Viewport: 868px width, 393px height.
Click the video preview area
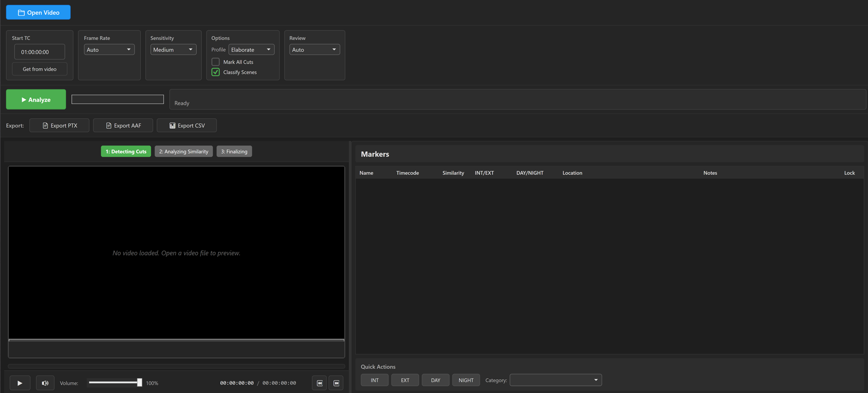tap(176, 253)
